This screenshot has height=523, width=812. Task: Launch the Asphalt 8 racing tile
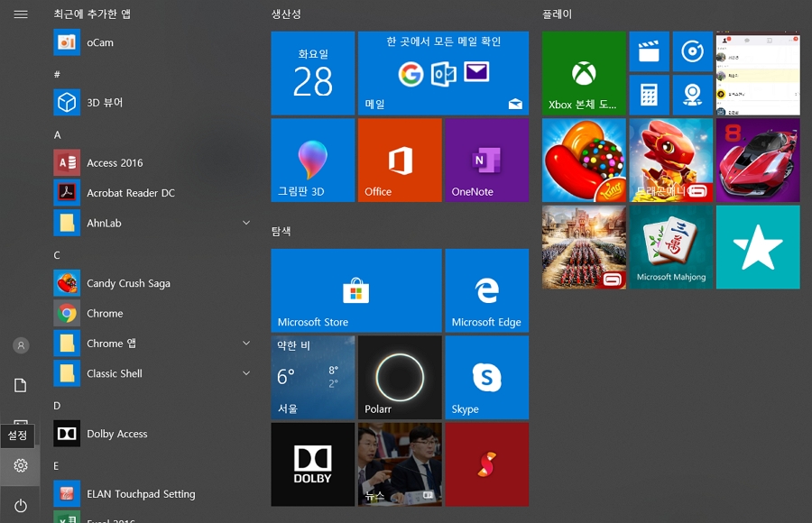click(x=758, y=160)
